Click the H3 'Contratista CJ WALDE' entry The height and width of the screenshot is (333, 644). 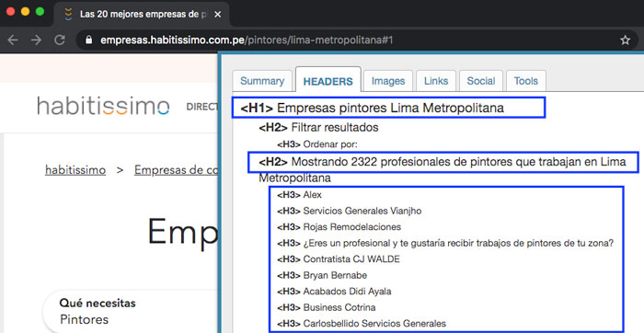pyautogui.click(x=338, y=259)
